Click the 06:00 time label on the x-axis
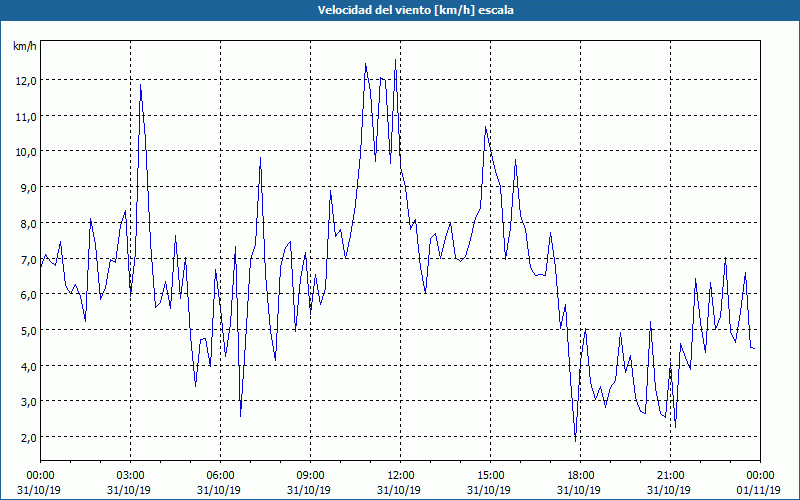The image size is (800, 500). (x=220, y=475)
